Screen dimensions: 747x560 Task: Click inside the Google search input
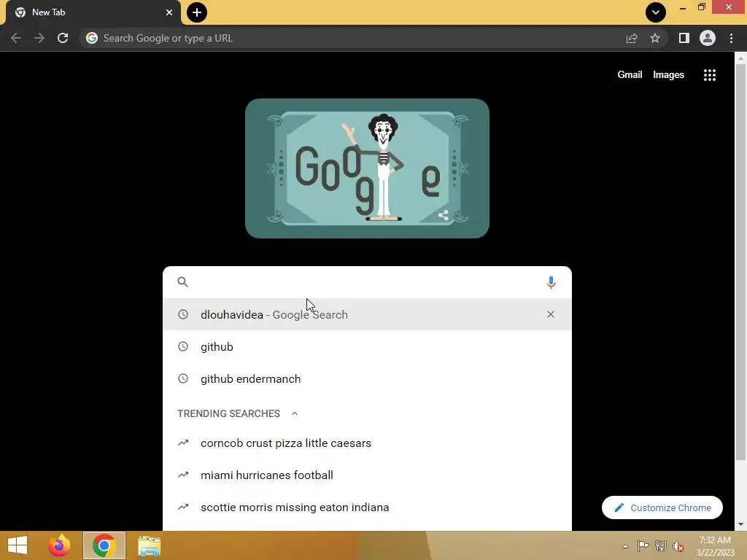(367, 282)
